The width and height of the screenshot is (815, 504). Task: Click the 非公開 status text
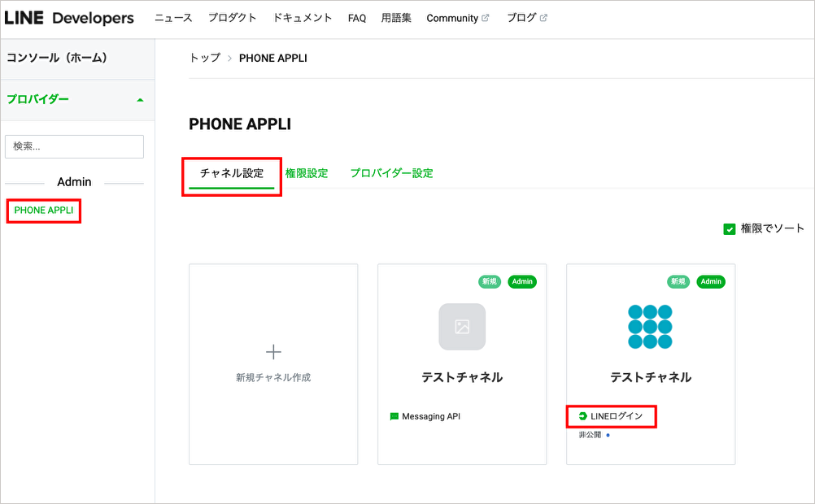point(590,435)
